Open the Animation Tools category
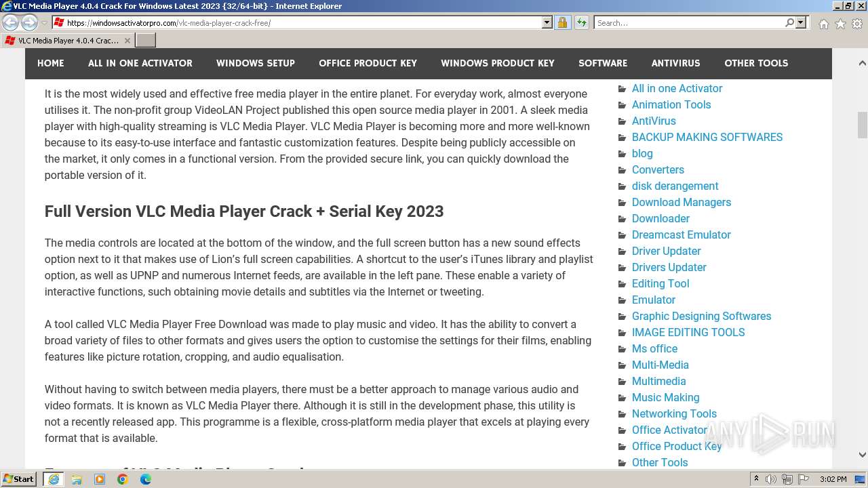868x488 pixels. pyautogui.click(x=671, y=104)
